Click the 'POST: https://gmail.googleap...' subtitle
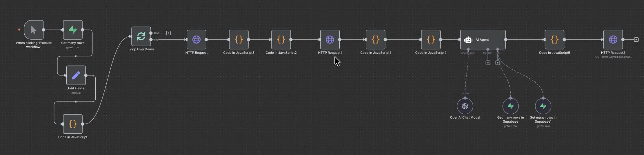Viewport: 644px width, 155px height. [613, 57]
